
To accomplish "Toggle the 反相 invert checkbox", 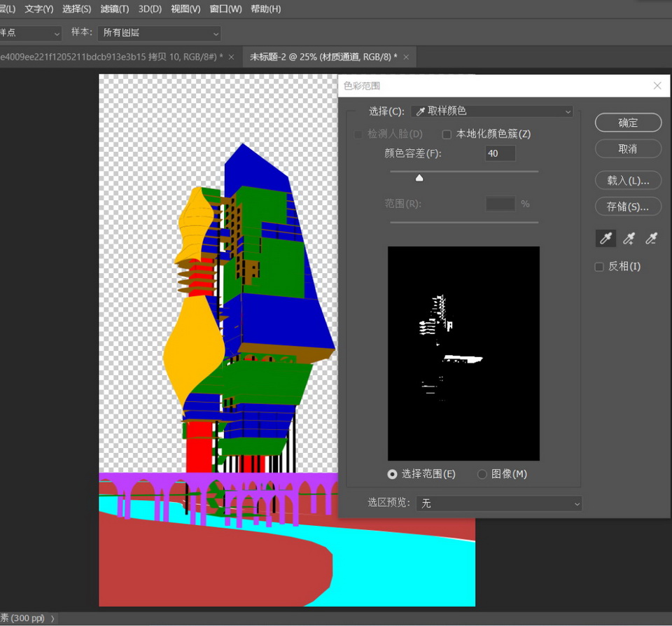I will [599, 267].
